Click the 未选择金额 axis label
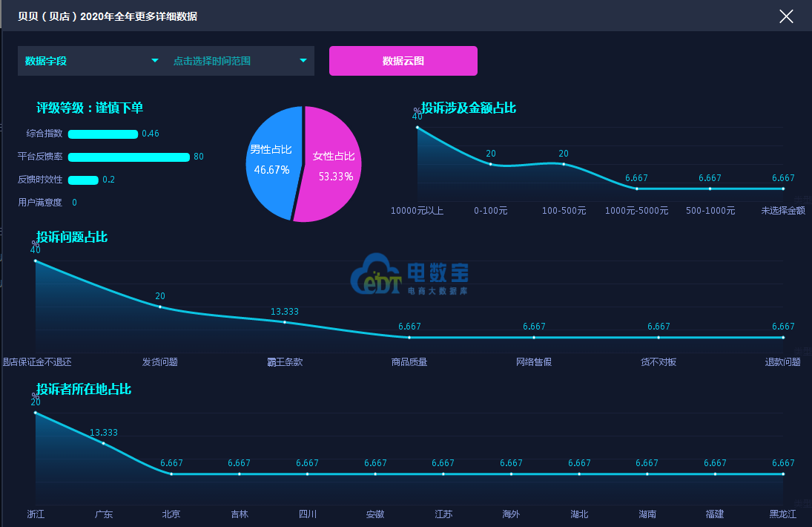The image size is (812, 527). click(x=783, y=210)
